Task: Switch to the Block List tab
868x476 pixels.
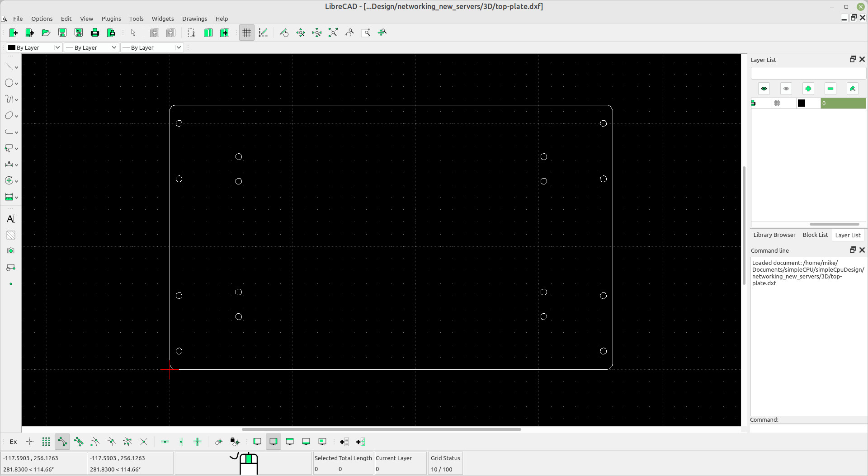Action: (815, 235)
